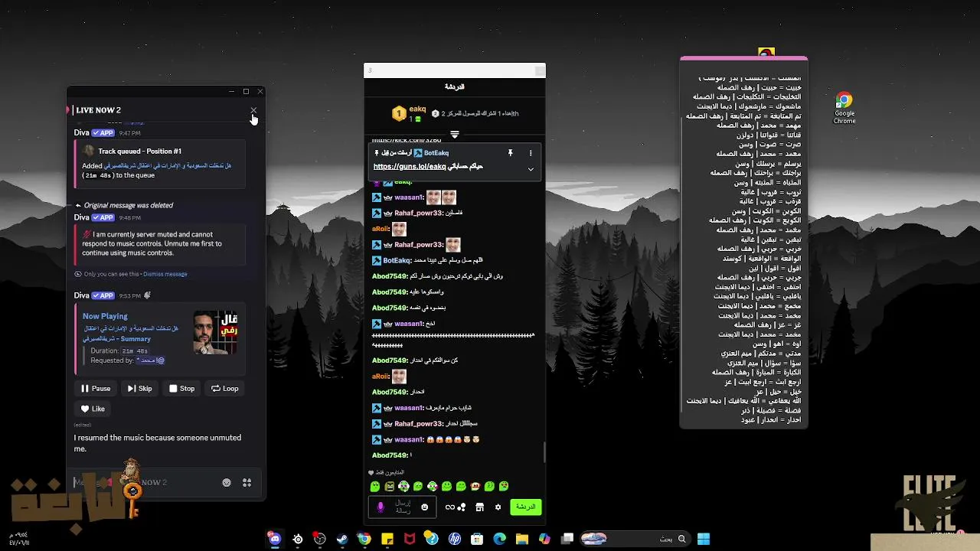Like the currently playing track
This screenshot has width=980, height=551.
tap(93, 409)
